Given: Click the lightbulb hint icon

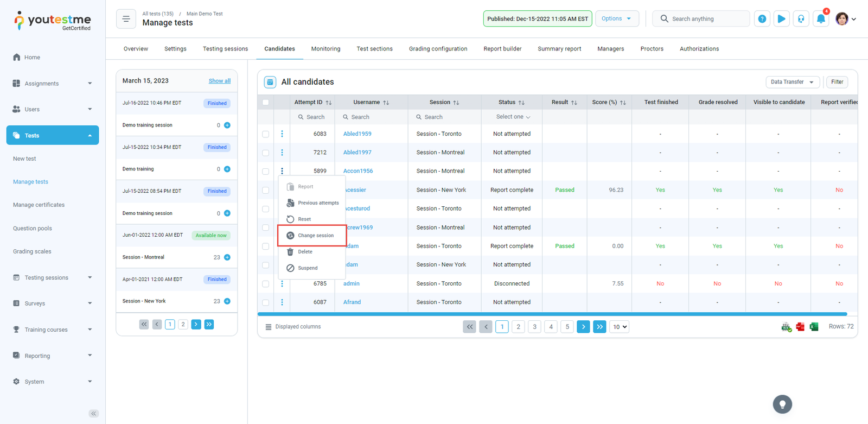Looking at the screenshot, I should 782,404.
